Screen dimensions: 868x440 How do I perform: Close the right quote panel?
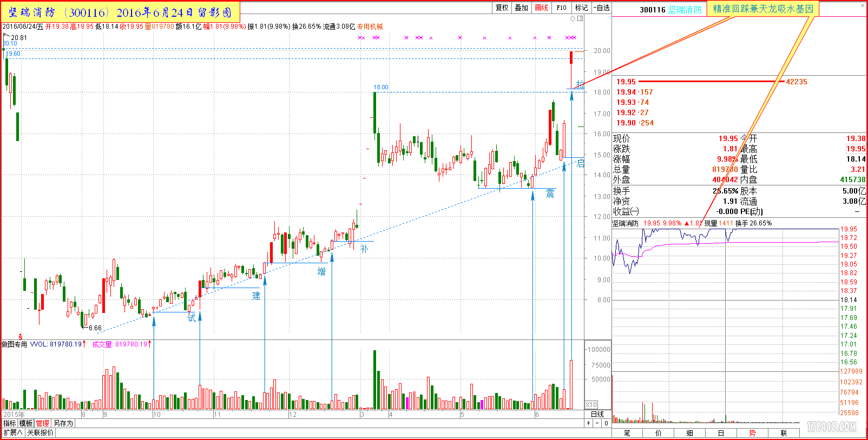tap(863, 5)
